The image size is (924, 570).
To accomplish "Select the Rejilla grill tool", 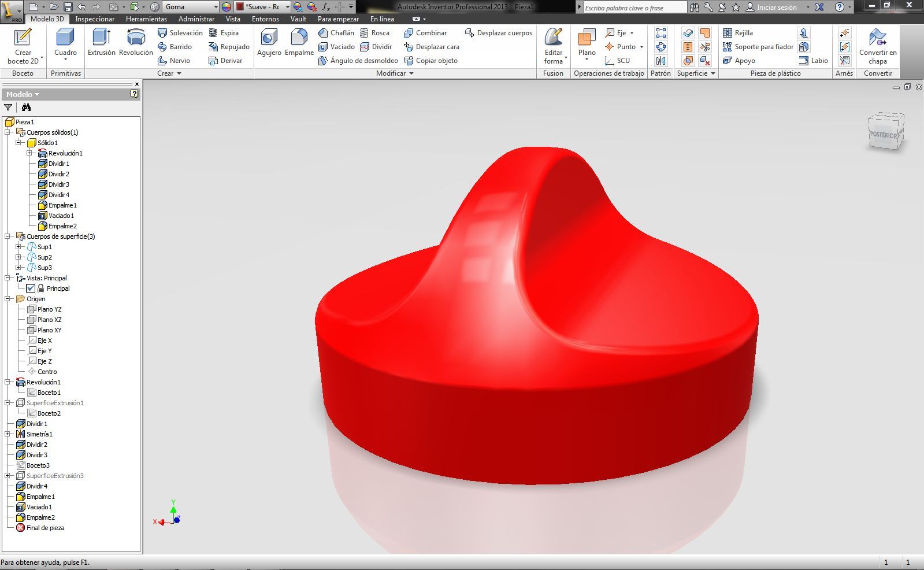I will click(738, 33).
